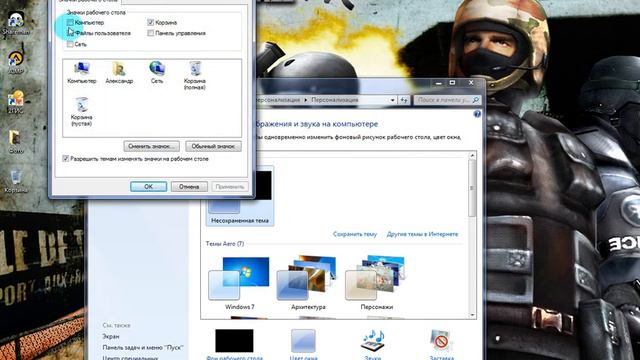The image size is (640, 360).
Task: Click the Сохранить тему link
Action: [x=355, y=234]
